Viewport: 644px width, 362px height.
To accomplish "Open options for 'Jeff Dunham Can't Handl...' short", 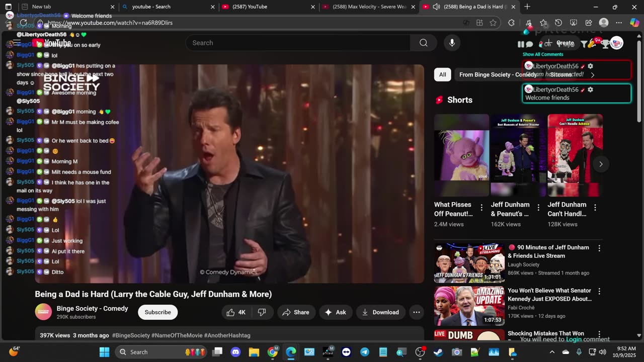I will click(595, 208).
